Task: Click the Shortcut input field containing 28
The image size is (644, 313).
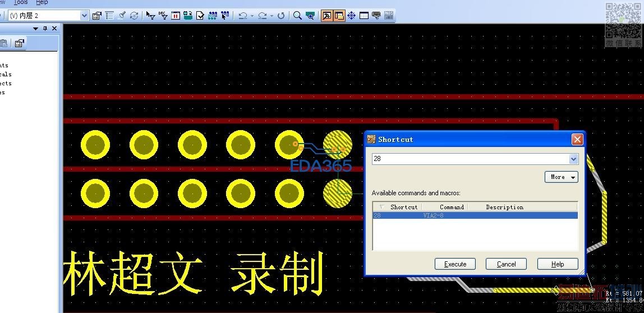Action: click(x=471, y=159)
